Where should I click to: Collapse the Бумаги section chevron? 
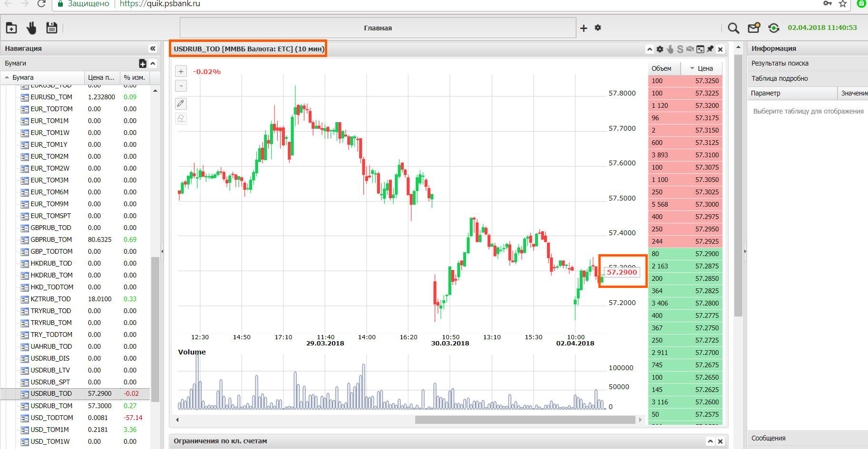[x=153, y=63]
